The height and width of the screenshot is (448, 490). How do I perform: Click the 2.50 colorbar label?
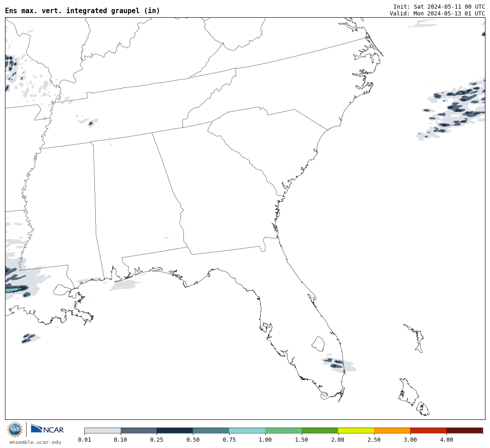374,440
